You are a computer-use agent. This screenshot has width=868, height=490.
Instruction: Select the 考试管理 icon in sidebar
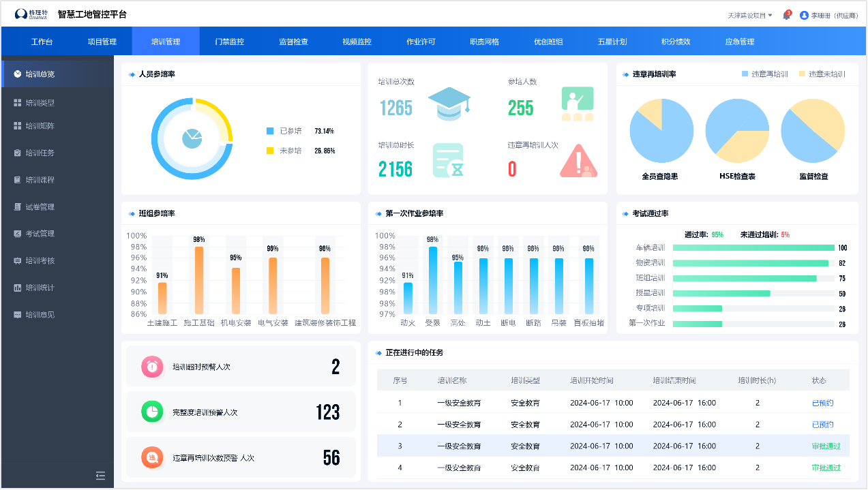[x=19, y=234]
